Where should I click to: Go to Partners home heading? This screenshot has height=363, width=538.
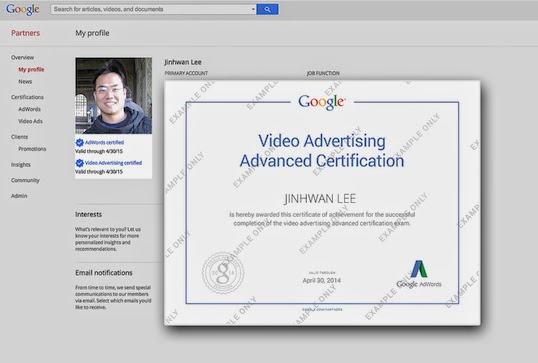pyautogui.click(x=25, y=33)
